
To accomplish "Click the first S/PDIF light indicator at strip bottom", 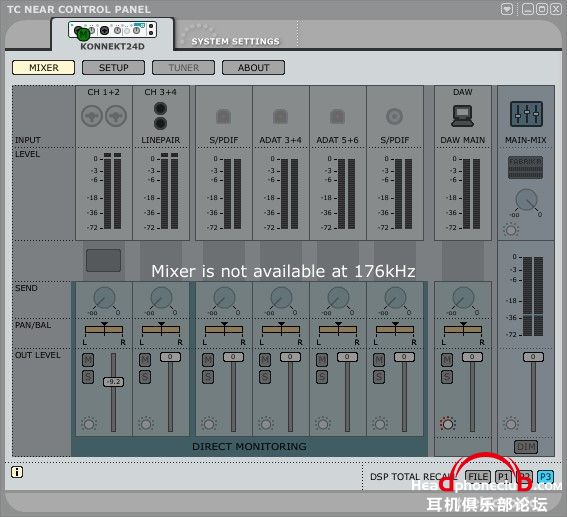I will tap(209, 424).
